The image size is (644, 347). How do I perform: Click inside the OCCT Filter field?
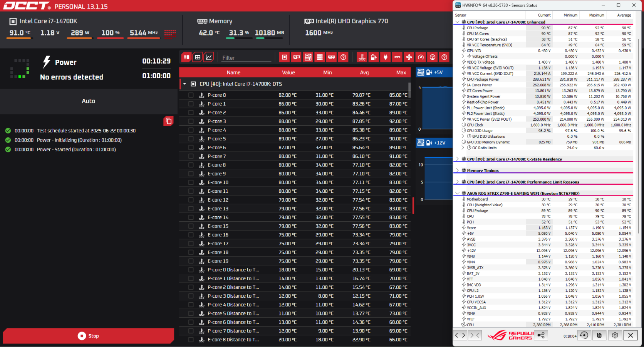[247, 57]
